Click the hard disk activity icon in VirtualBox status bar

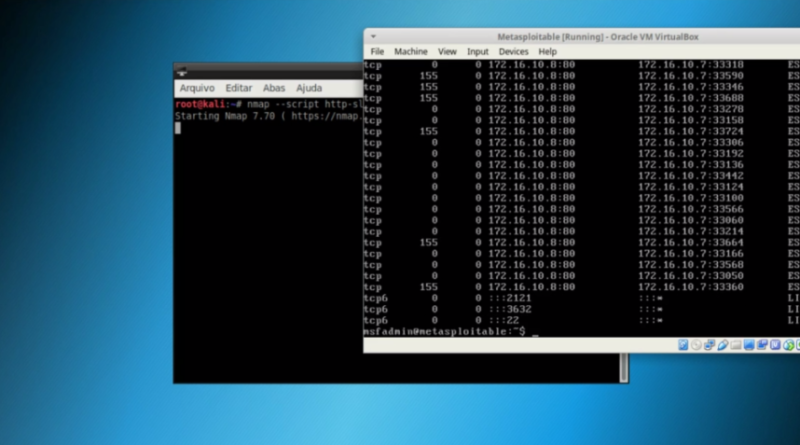(x=683, y=345)
